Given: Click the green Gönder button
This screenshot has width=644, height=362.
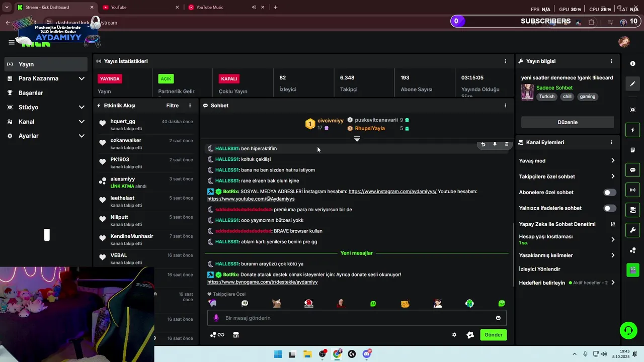Looking at the screenshot, I should (x=493, y=335).
